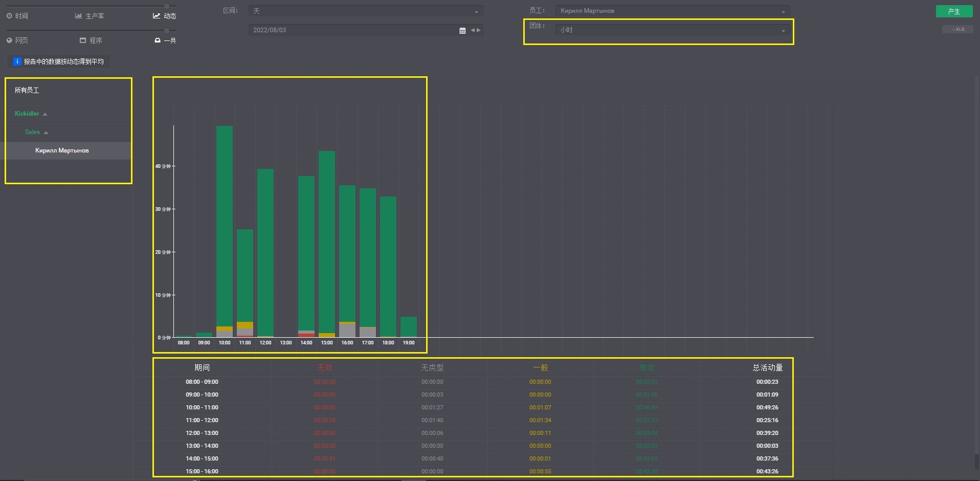Go to the next day arrow
The width and height of the screenshot is (980, 481).
click(x=479, y=30)
